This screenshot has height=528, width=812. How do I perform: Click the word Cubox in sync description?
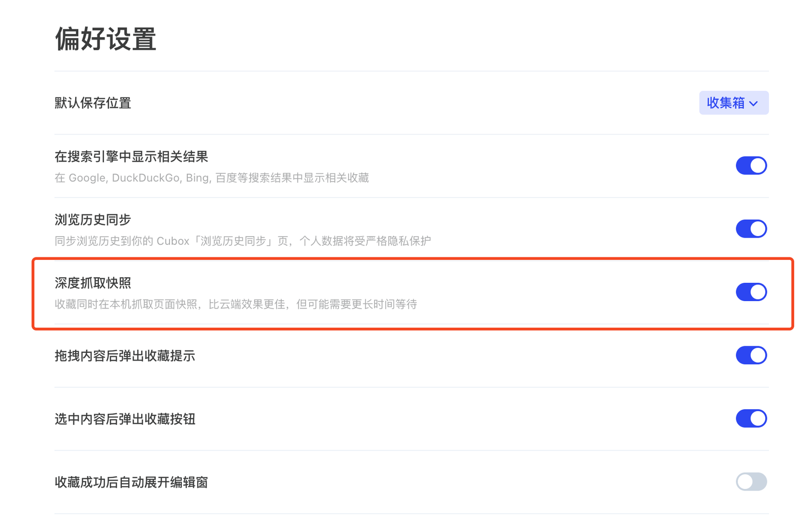173,241
